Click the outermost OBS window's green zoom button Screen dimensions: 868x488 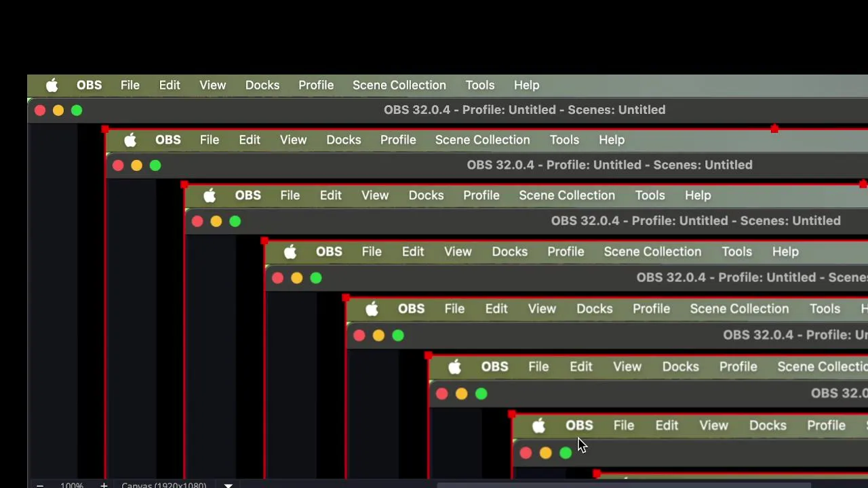click(77, 110)
